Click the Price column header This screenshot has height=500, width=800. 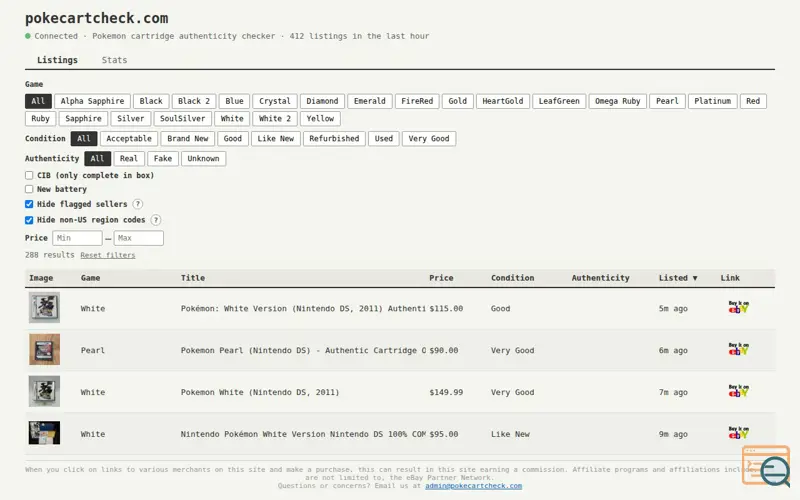coord(441,278)
